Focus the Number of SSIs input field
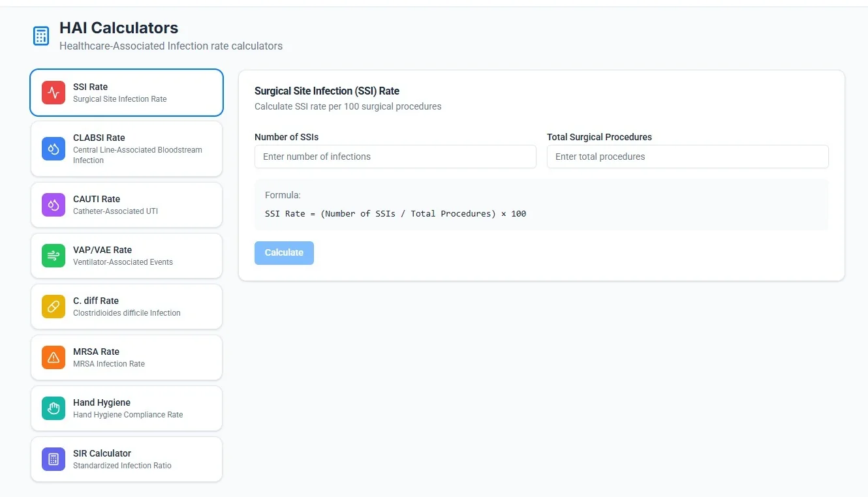 pos(395,157)
